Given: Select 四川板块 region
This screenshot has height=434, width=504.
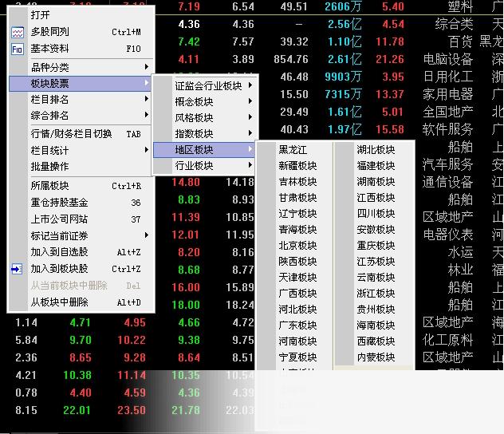Looking at the screenshot, I should coord(374,214).
